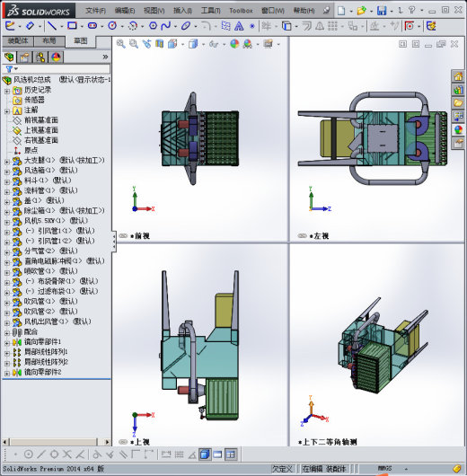Select the Line sketch tool

click(x=52, y=26)
